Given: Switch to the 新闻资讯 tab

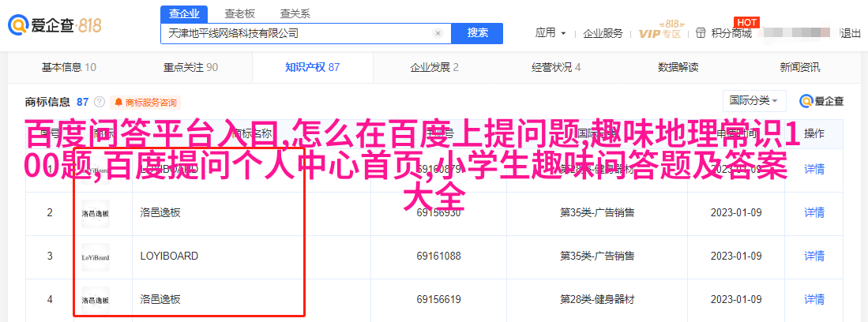Looking at the screenshot, I should [x=800, y=68].
